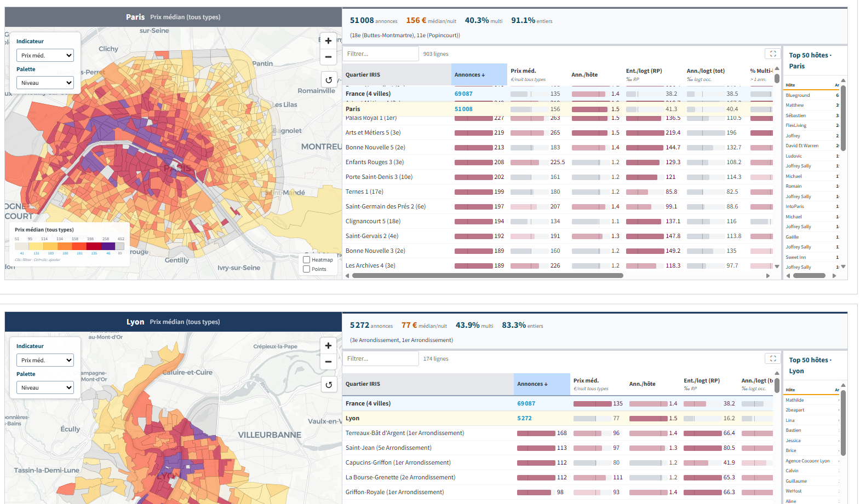Image resolution: width=860 pixels, height=504 pixels.
Task: Open the Lyon total 5272 link
Action: (524, 418)
